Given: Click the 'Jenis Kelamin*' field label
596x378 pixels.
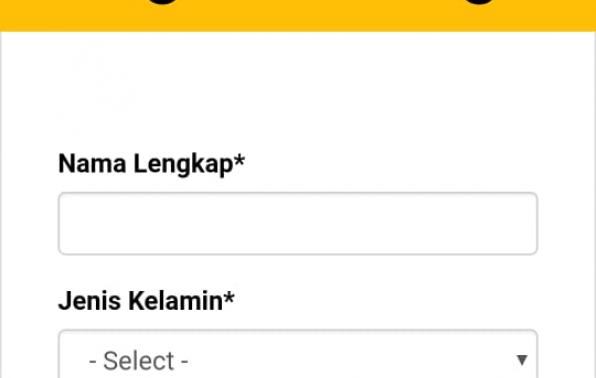Looking at the screenshot, I should [146, 301].
